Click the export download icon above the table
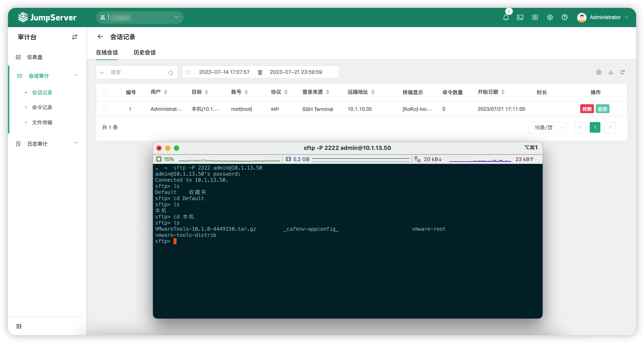Viewport: 644px width, 343px height. [x=611, y=72]
